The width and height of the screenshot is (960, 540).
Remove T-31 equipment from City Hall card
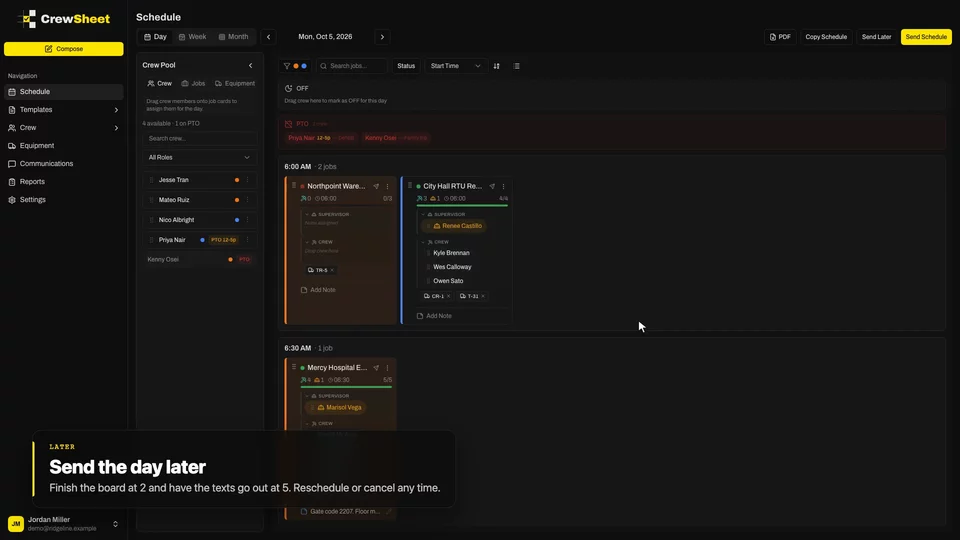[483, 296]
